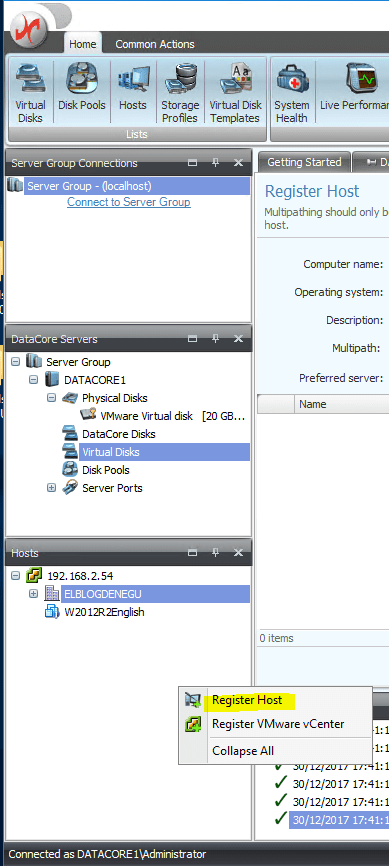
Task: Choose Register VMware vCenter from context menu
Action: 275,724
